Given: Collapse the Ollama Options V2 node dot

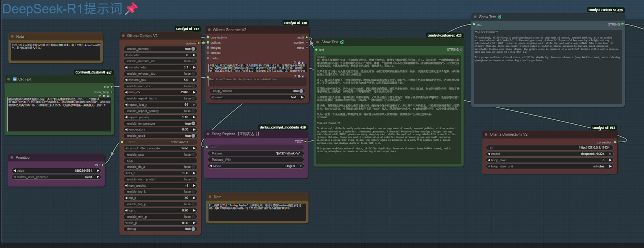Looking at the screenshot, I should 123,36.
